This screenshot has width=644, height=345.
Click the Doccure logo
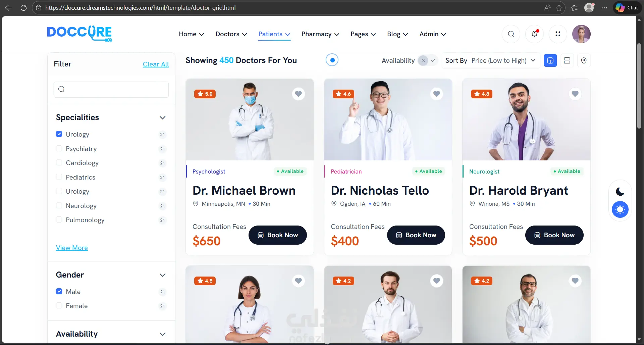pyautogui.click(x=79, y=34)
